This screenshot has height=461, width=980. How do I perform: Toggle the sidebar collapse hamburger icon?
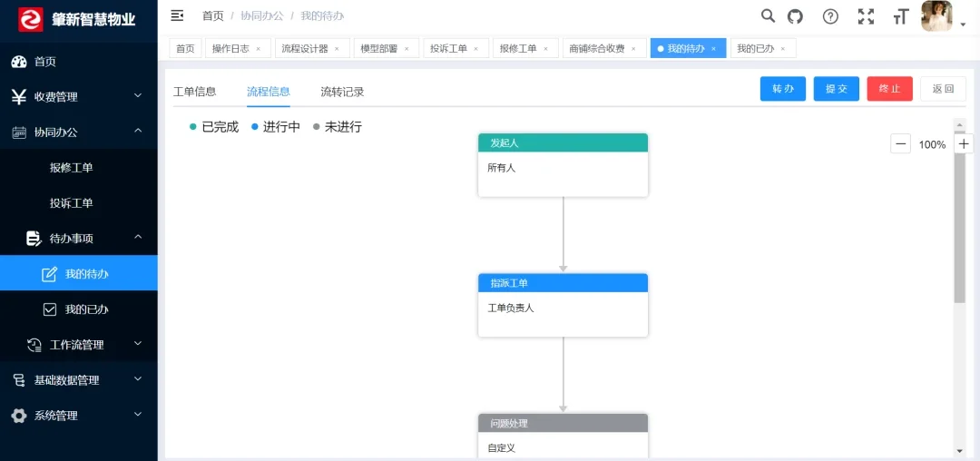coord(177,16)
